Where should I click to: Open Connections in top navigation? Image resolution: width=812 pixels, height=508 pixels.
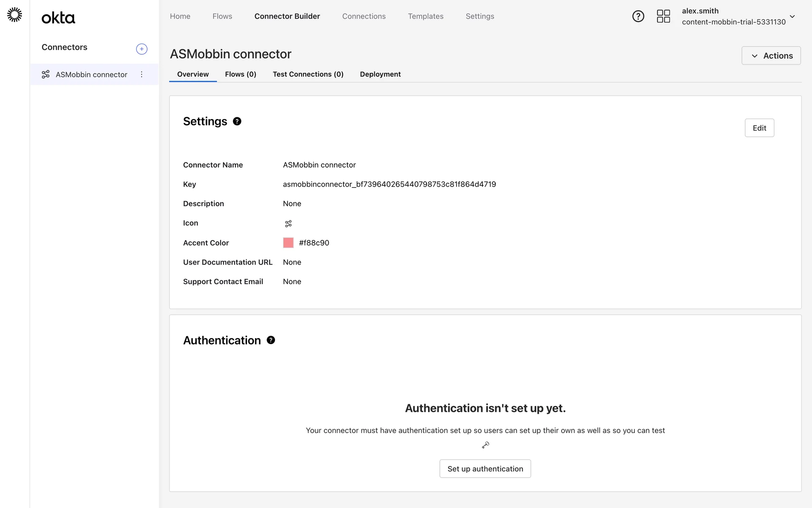(x=364, y=17)
